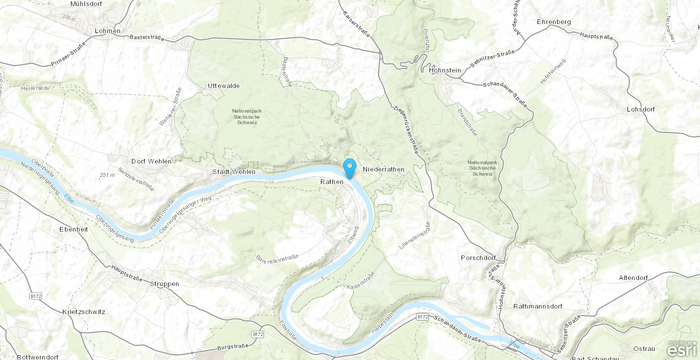Click the B172 shield on Schandauer Straße

(423, 317)
